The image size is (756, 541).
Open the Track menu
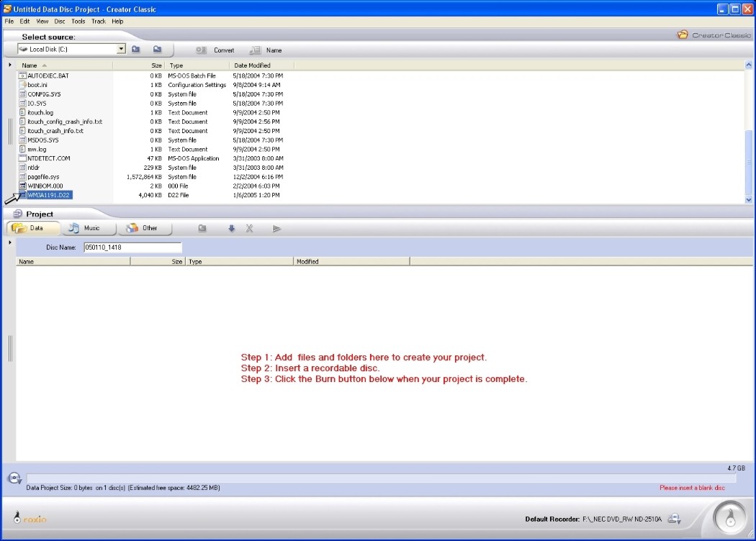[99, 21]
